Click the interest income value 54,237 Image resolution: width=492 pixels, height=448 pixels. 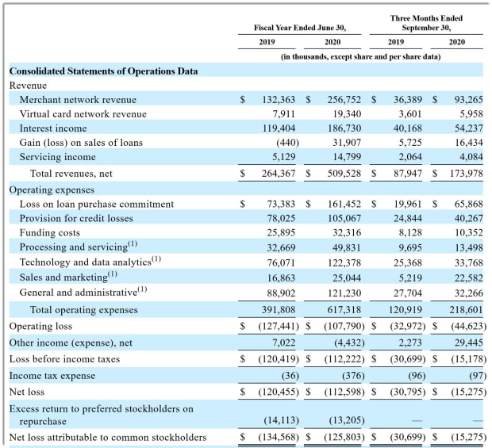point(469,128)
